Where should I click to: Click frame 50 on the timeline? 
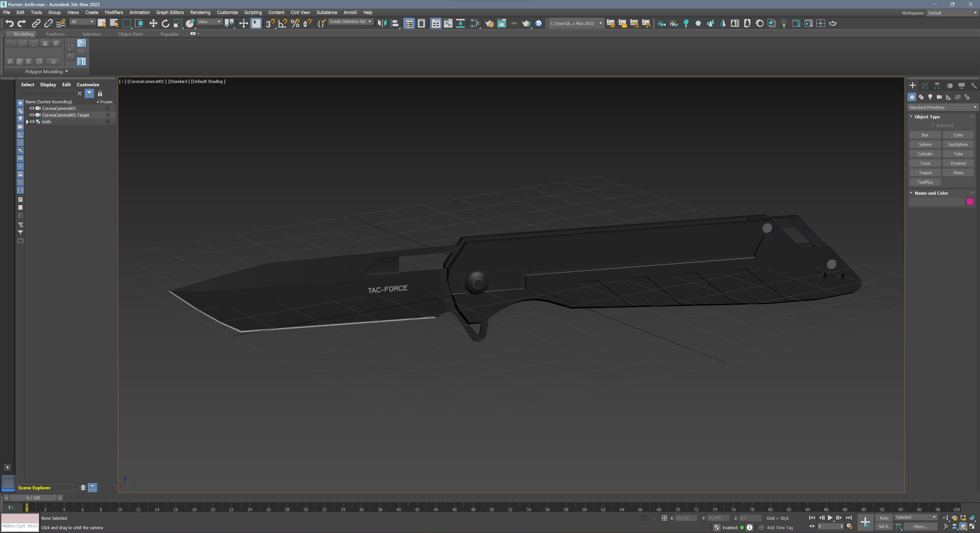(492, 509)
